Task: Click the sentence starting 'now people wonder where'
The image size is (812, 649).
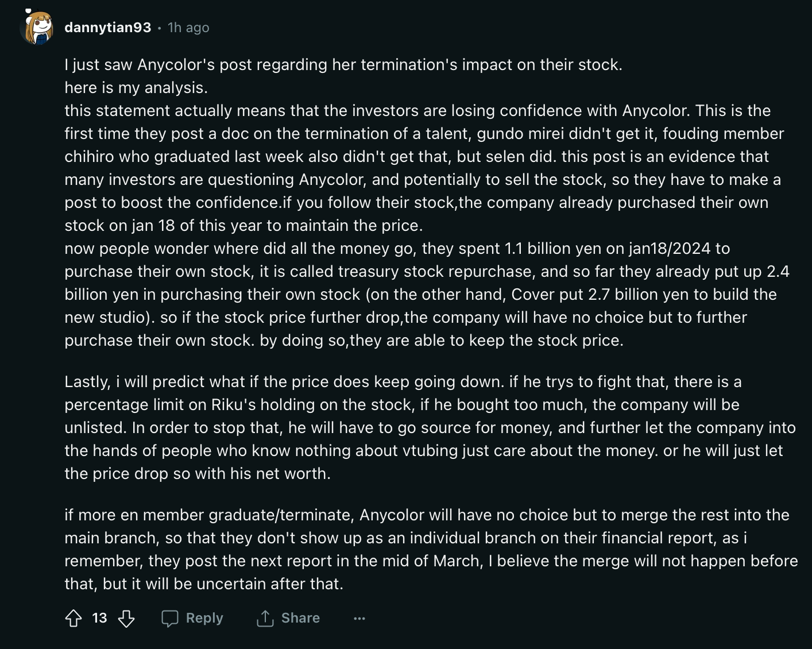Action: click(397, 249)
